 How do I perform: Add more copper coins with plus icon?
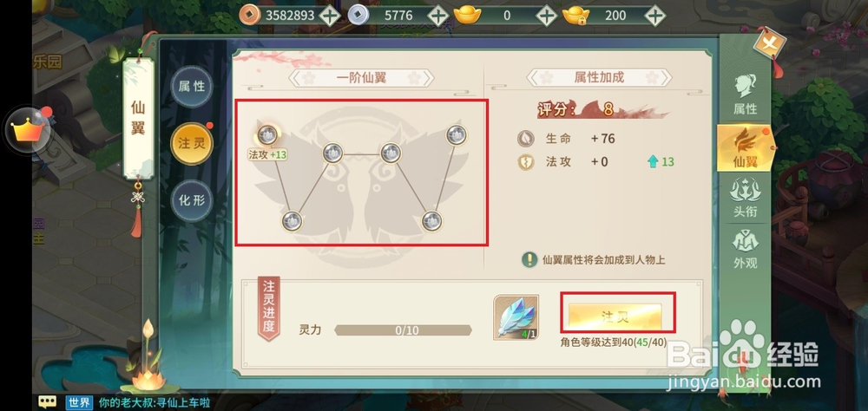(x=330, y=16)
